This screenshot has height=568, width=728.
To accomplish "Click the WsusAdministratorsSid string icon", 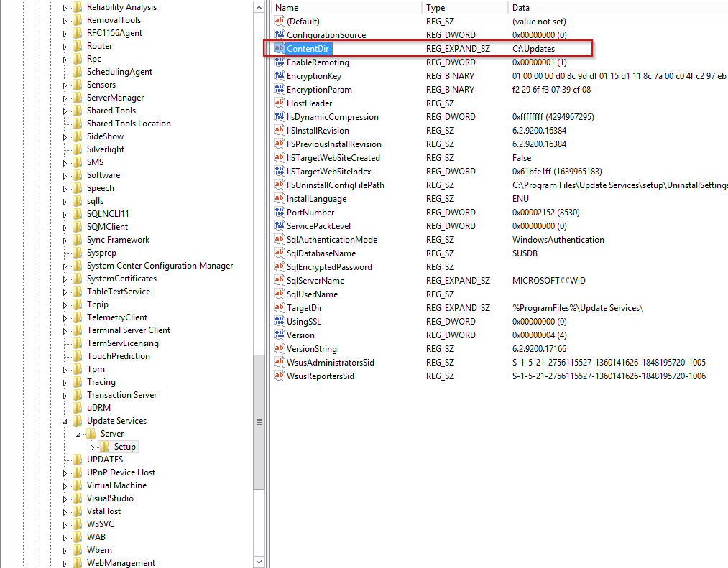I will [279, 362].
